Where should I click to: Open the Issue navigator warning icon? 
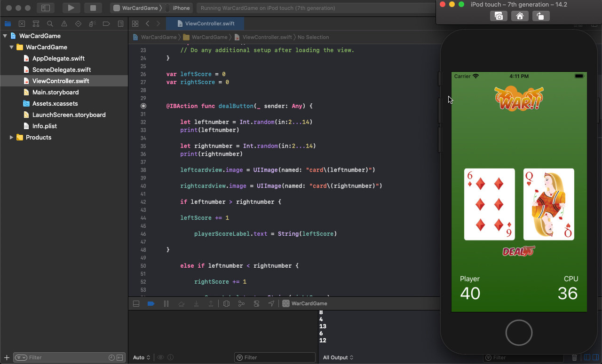coord(64,23)
